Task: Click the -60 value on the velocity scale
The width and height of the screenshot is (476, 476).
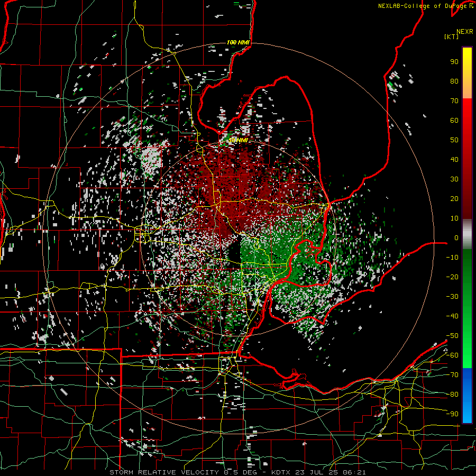Action: (x=452, y=355)
